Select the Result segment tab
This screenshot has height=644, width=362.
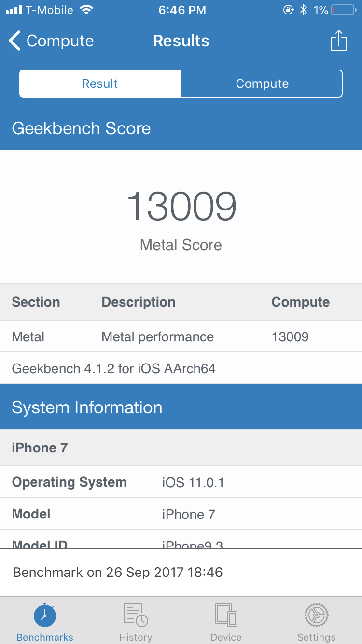click(x=100, y=84)
